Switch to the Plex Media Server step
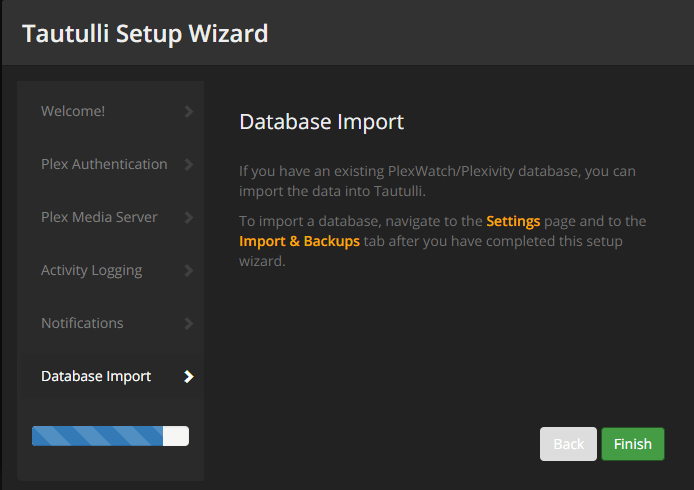 tap(99, 217)
